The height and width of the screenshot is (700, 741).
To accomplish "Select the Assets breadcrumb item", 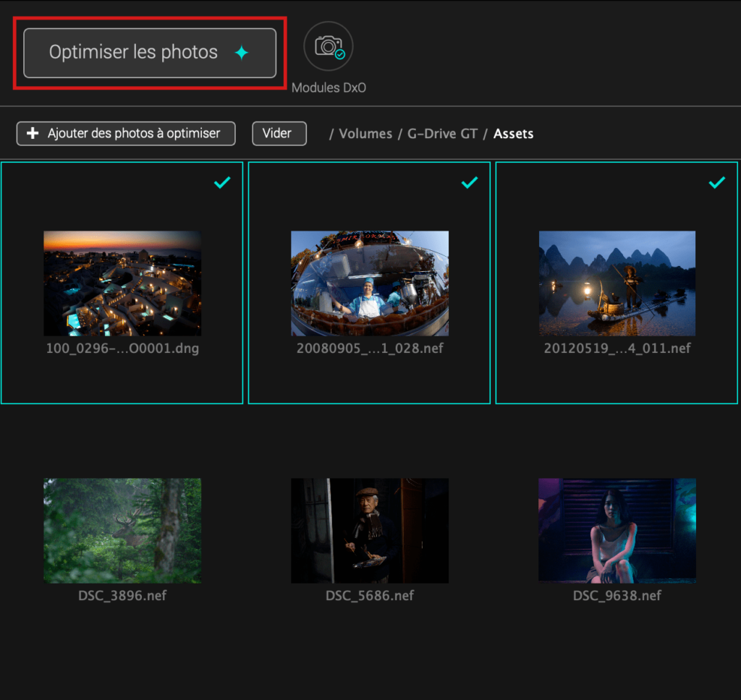I will pos(513,134).
